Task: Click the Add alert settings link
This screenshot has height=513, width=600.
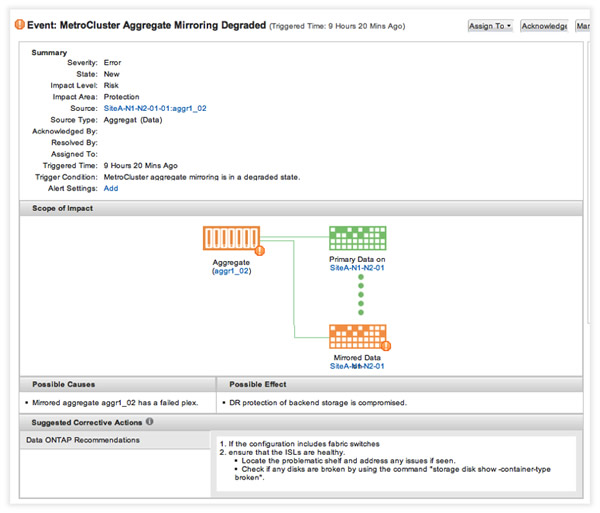Action: [111, 187]
